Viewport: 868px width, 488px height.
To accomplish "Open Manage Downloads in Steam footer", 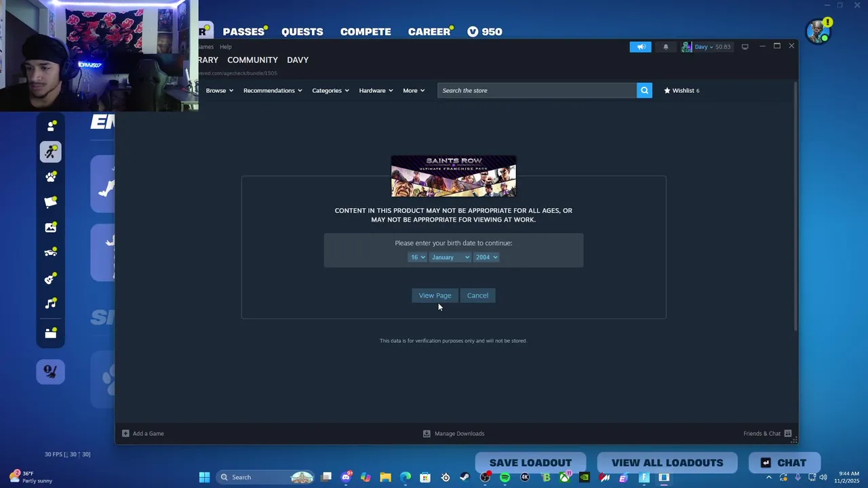I will coord(454,433).
